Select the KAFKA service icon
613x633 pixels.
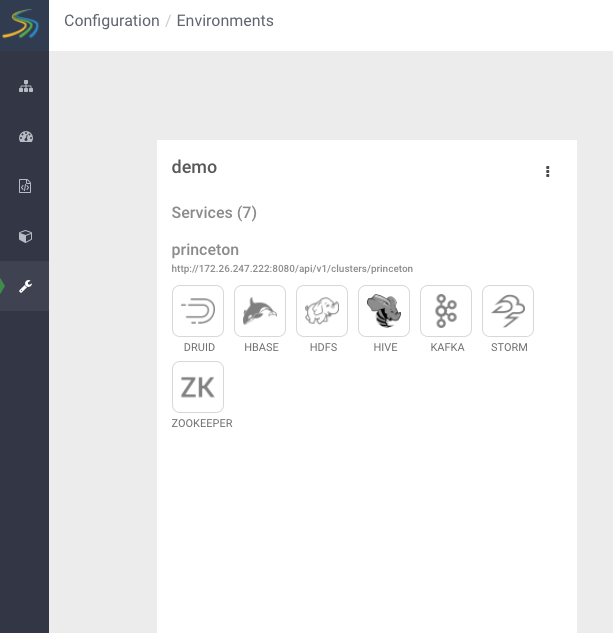pos(446,311)
